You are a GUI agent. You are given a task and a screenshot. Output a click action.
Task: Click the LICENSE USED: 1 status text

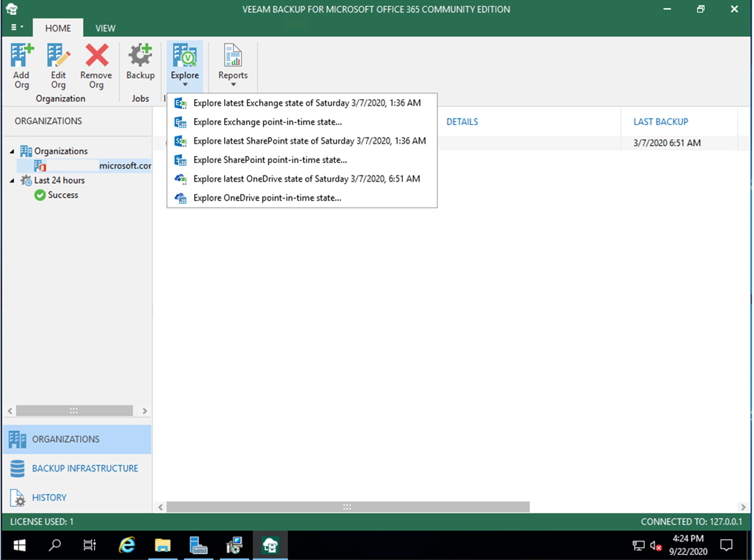pos(42,522)
